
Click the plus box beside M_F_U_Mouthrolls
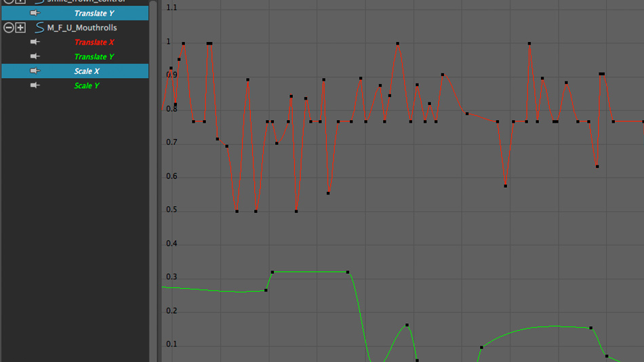tap(20, 28)
